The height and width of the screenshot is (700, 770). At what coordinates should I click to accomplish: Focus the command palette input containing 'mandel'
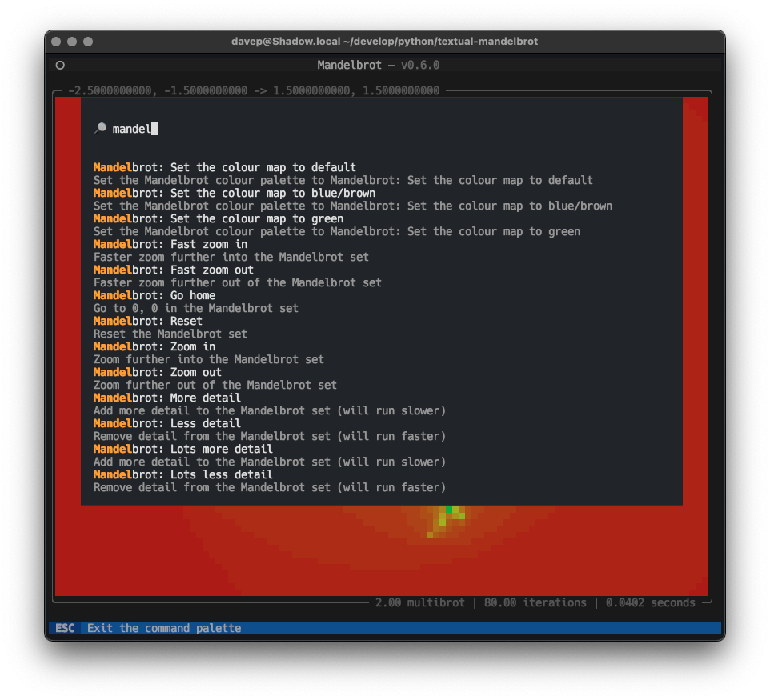point(382,129)
